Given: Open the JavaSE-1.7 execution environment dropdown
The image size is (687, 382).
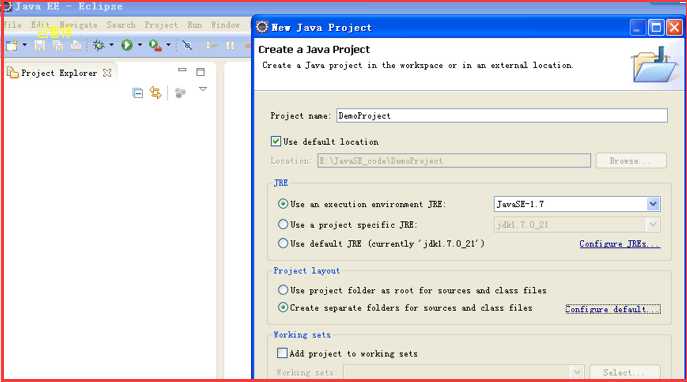Looking at the screenshot, I should click(653, 204).
